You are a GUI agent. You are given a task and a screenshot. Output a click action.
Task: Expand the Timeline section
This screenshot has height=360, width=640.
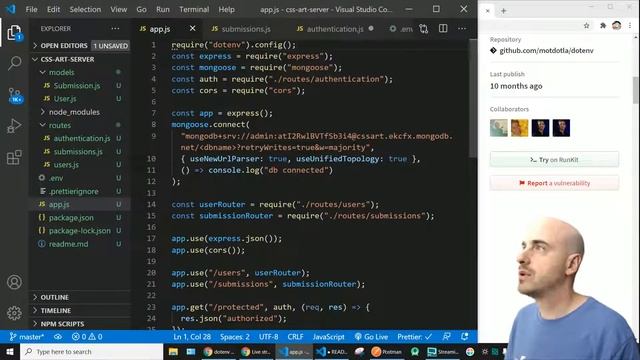[x=80, y=310]
